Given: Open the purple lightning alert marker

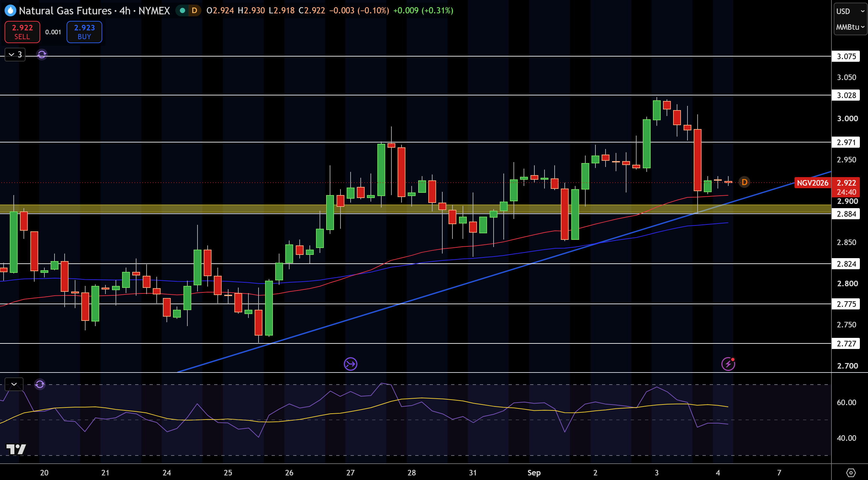Looking at the screenshot, I should (728, 364).
